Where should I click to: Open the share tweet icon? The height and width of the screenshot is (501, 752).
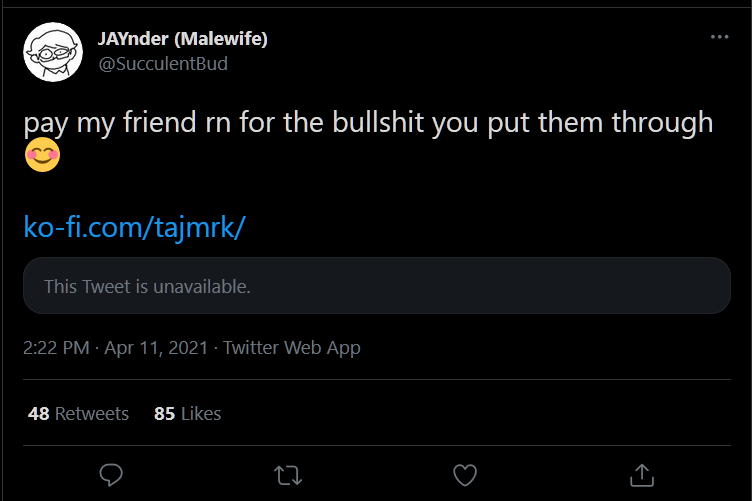click(x=642, y=475)
